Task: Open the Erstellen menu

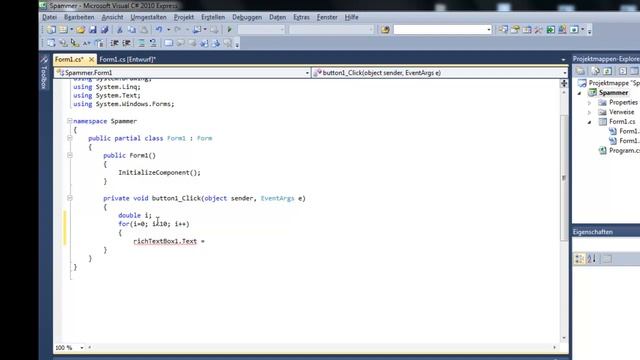Action: tap(213, 17)
